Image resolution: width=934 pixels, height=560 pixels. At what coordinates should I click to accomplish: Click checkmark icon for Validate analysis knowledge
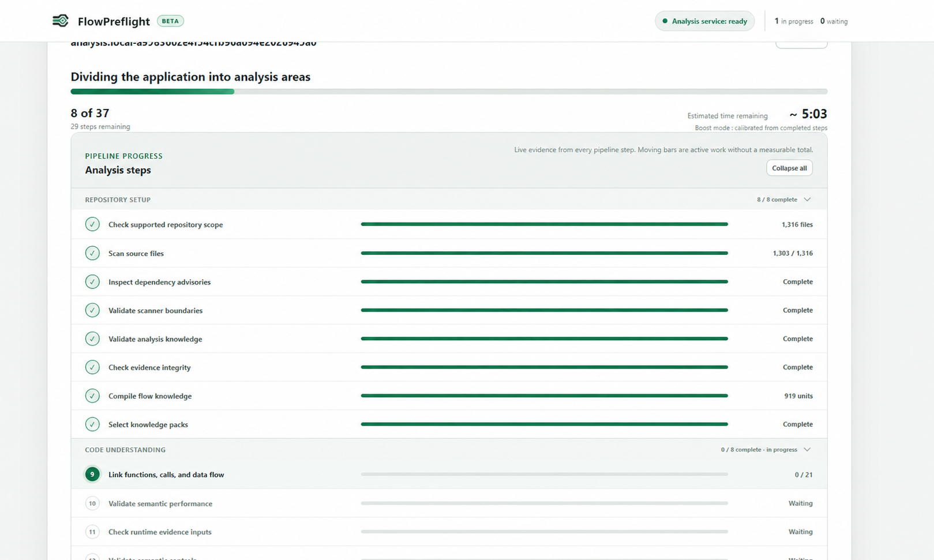coord(92,339)
